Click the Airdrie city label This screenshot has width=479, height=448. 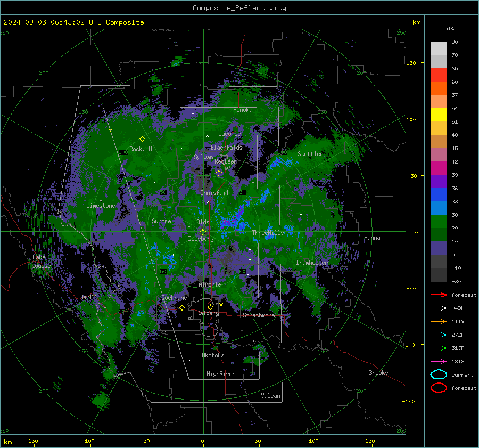210,284
